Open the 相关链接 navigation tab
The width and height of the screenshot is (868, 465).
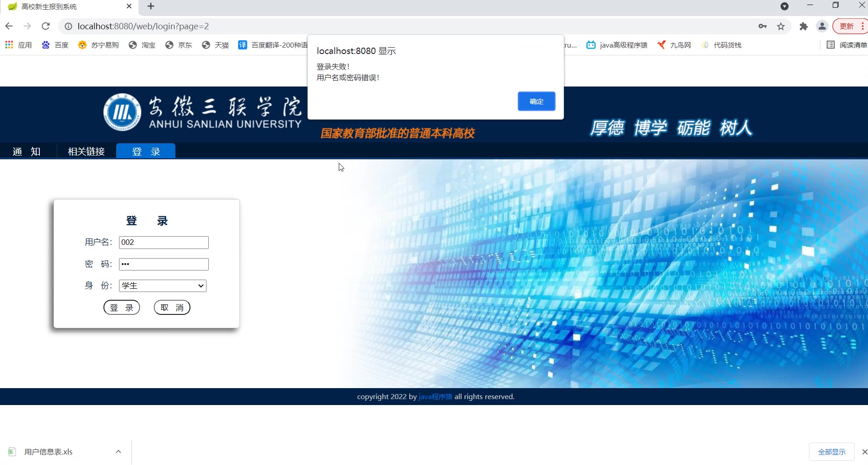click(x=86, y=151)
